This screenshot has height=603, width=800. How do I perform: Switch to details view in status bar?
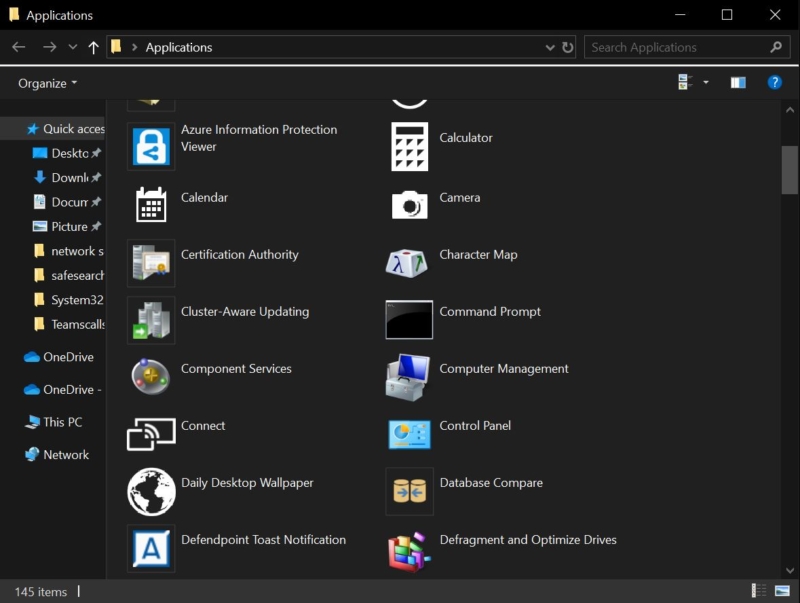[x=759, y=591]
